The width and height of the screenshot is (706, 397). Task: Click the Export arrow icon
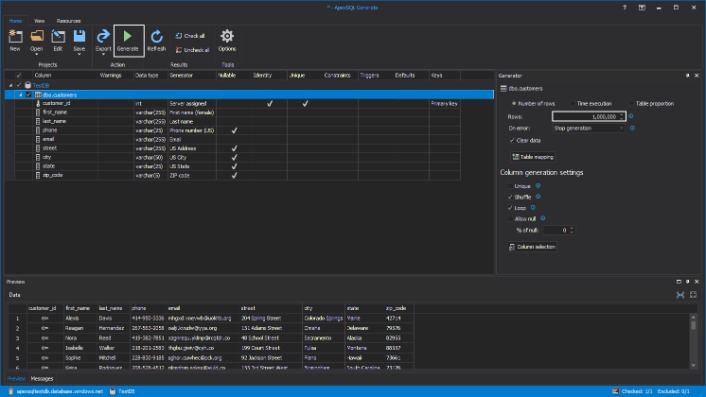103,36
